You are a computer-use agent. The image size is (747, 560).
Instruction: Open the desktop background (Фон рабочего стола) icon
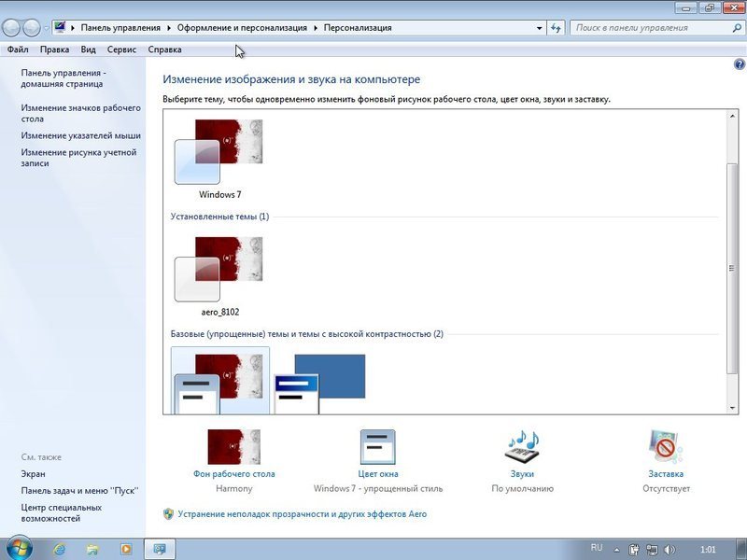[233, 447]
